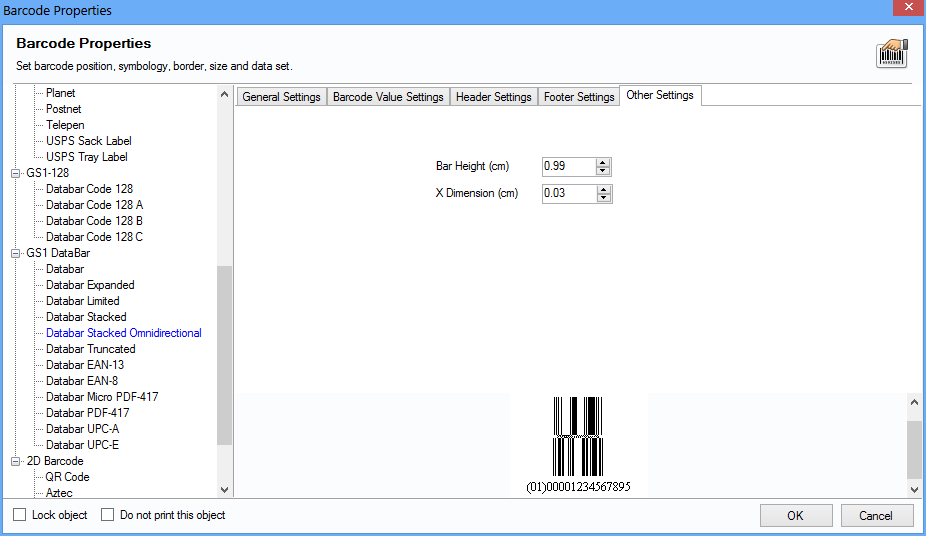The width and height of the screenshot is (926, 536).
Task: Click tree list scrollbar up arrow
Action: click(x=224, y=94)
